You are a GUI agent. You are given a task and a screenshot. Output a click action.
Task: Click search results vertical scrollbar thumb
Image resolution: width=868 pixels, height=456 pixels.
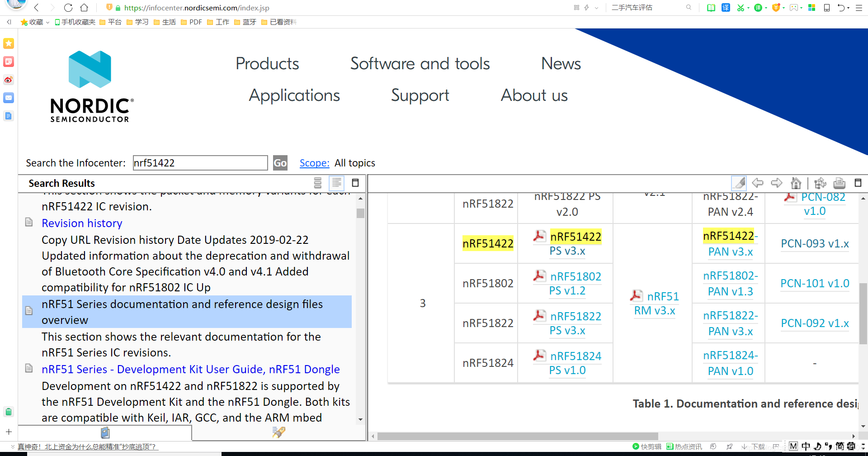pyautogui.click(x=360, y=213)
